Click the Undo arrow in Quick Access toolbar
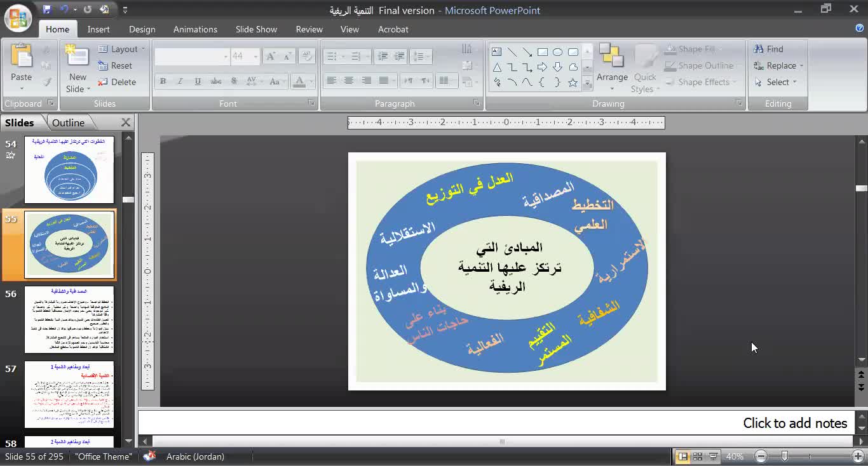The image size is (868, 466). 64,10
